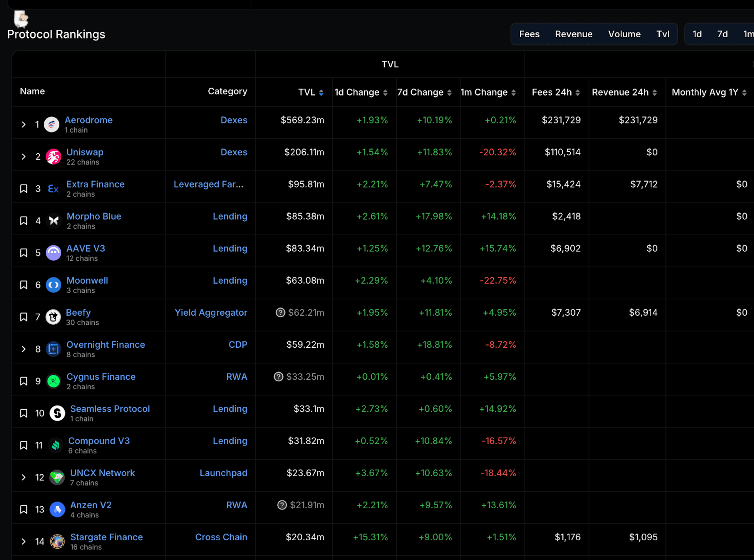Click the Morpho Blue butterfly logo
The height and width of the screenshot is (560, 754).
click(x=54, y=221)
